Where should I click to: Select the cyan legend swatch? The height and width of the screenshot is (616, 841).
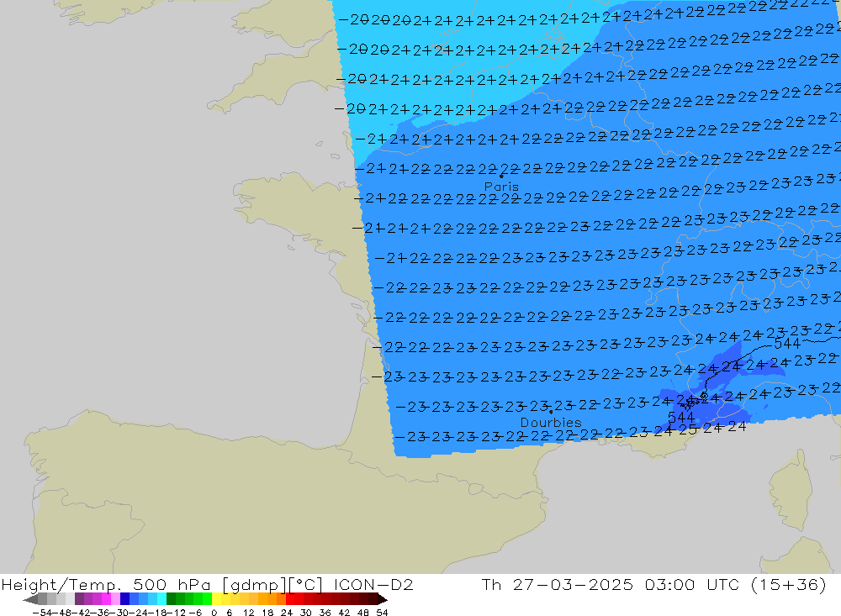(161, 599)
